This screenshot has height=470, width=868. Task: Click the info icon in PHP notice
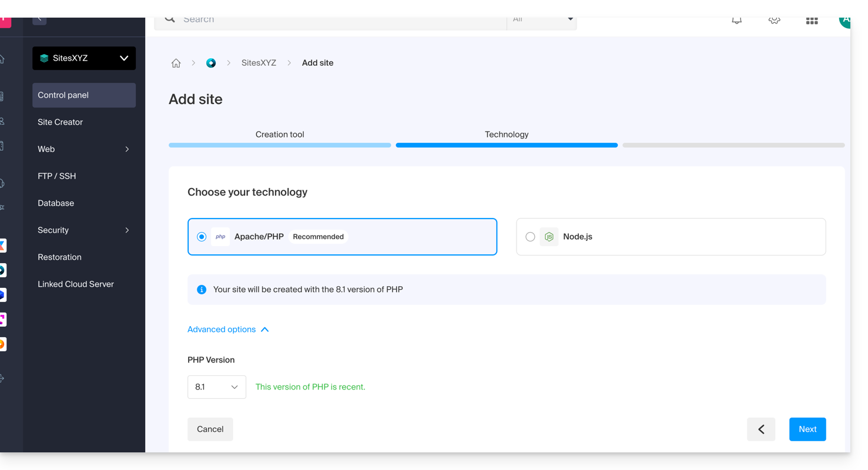pos(202,290)
